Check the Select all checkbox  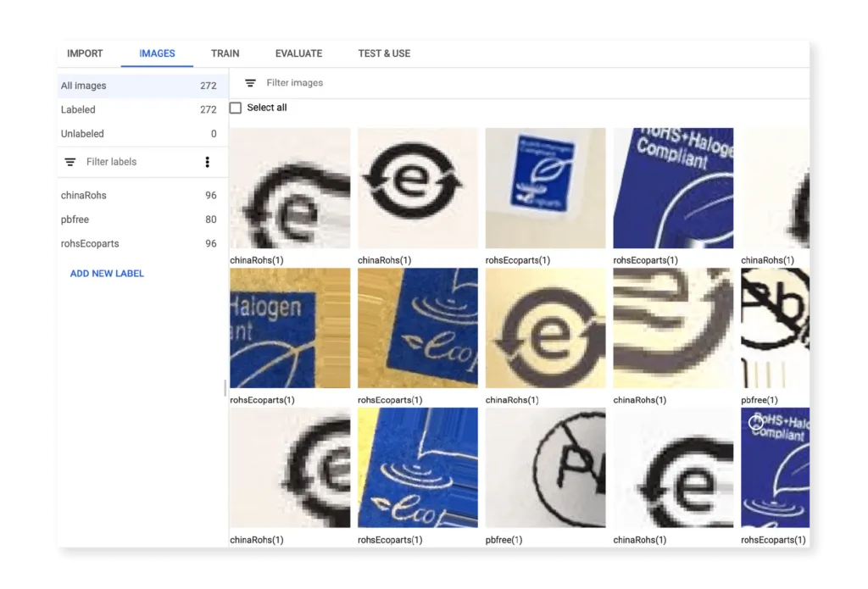click(x=235, y=108)
